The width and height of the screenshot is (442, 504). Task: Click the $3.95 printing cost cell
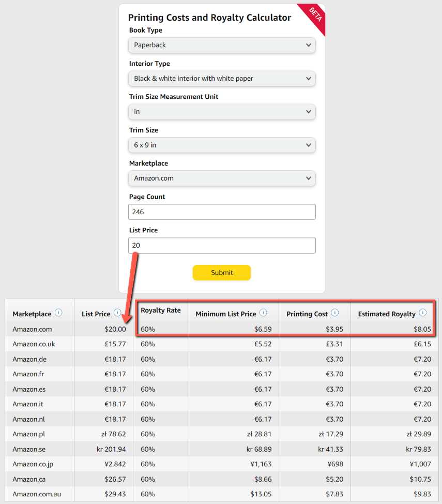(x=334, y=329)
